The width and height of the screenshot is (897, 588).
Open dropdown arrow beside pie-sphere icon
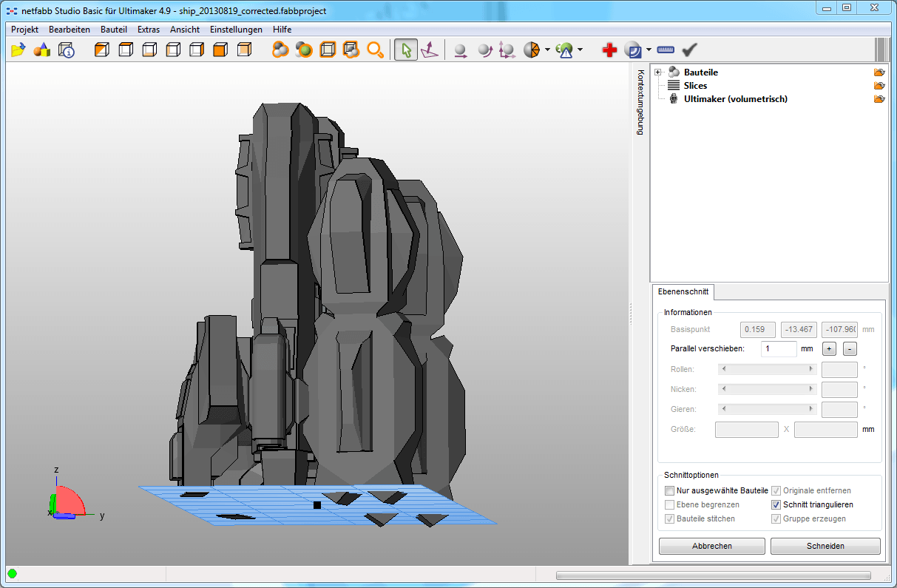click(x=547, y=50)
